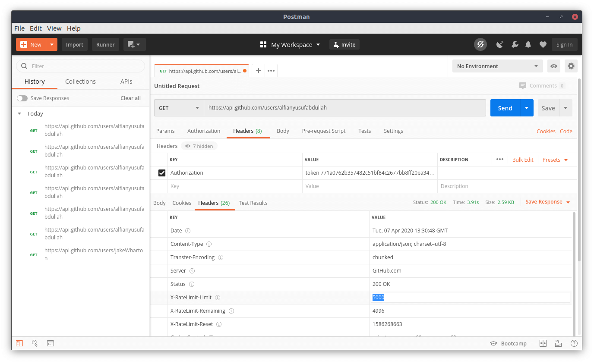This screenshot has width=594, height=364.
Task: Click Bulk Edit for headers
Action: click(523, 160)
